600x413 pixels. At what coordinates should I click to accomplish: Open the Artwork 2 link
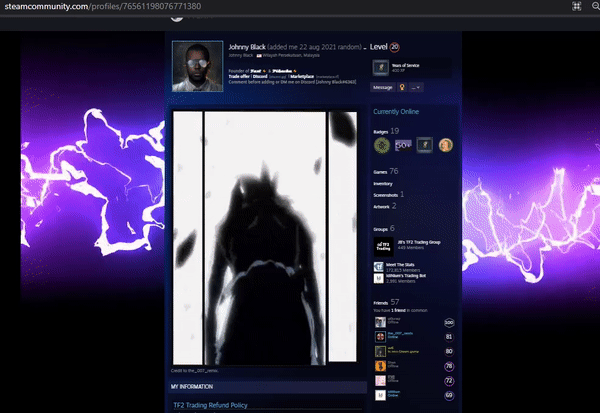click(385, 206)
